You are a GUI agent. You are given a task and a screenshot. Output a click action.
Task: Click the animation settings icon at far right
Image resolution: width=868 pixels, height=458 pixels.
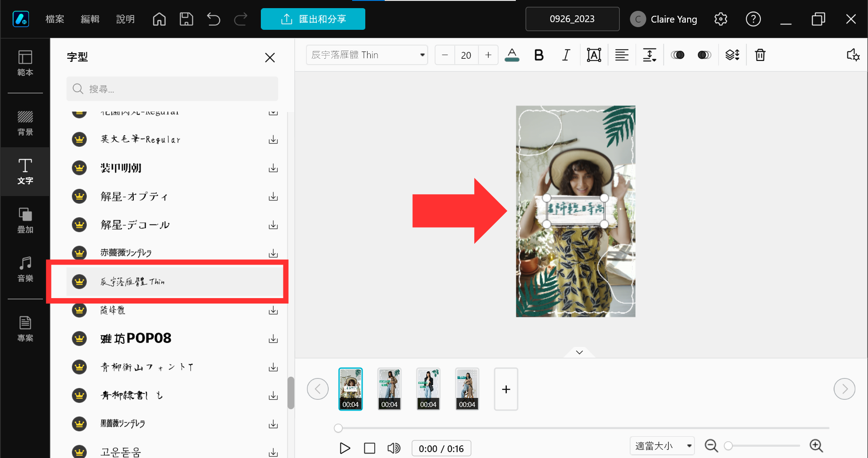pos(853,55)
